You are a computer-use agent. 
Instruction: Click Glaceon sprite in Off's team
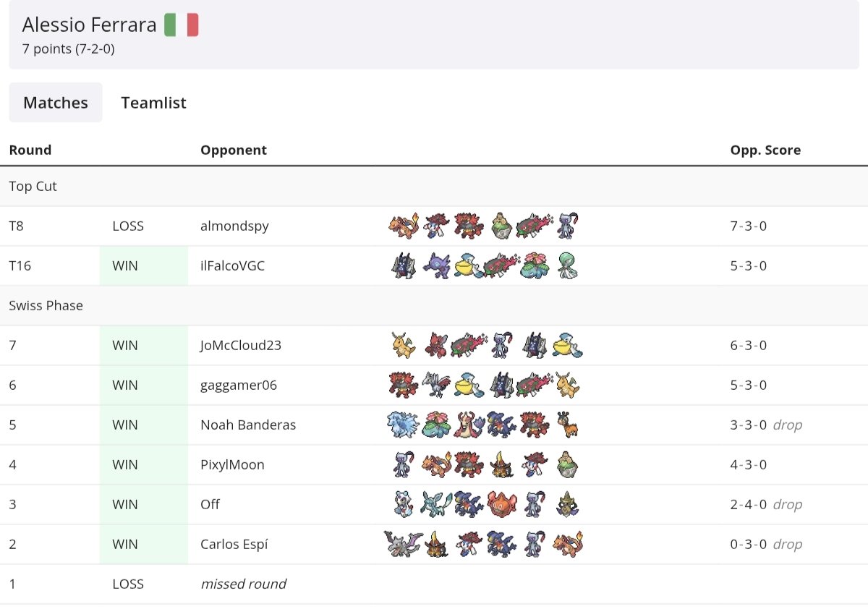436,505
